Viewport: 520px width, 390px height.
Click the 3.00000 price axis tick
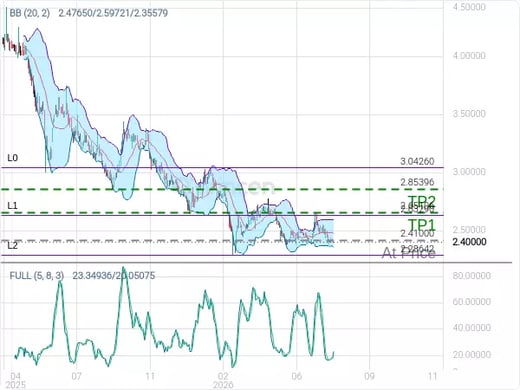pyautogui.click(x=469, y=172)
